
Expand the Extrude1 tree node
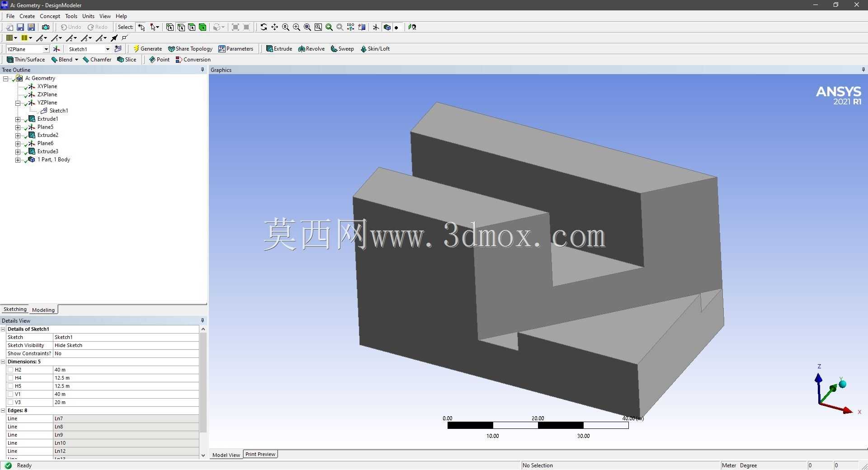(x=18, y=119)
